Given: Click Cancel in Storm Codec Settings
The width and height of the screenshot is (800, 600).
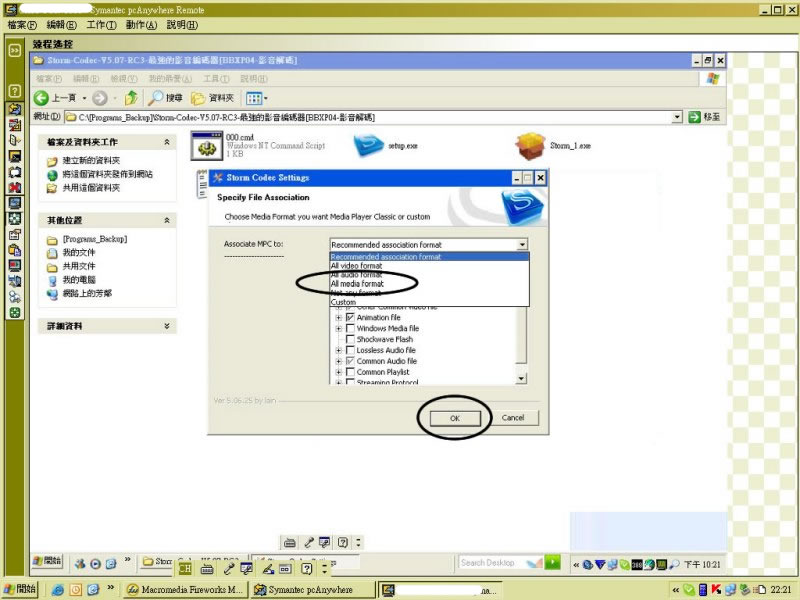Looking at the screenshot, I should tap(513, 418).
